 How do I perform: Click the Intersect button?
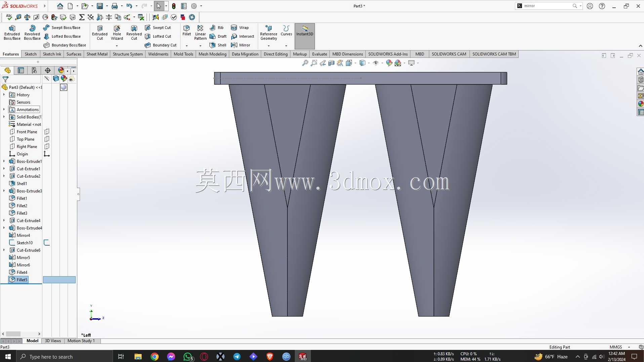click(x=242, y=36)
